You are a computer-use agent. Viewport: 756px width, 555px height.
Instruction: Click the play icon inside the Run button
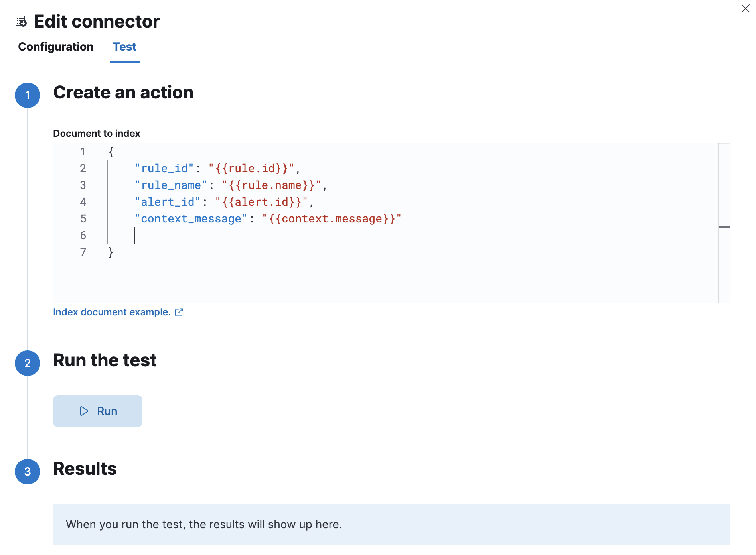click(84, 411)
